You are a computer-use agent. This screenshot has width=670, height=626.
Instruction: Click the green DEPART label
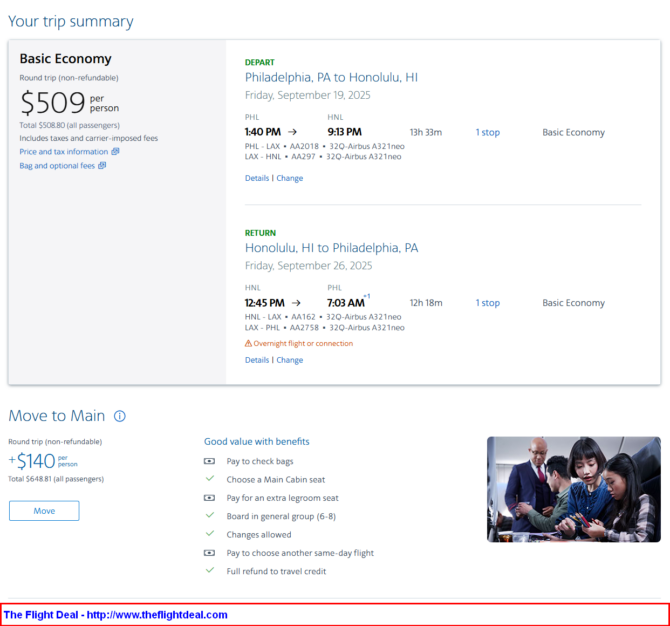[x=259, y=62]
